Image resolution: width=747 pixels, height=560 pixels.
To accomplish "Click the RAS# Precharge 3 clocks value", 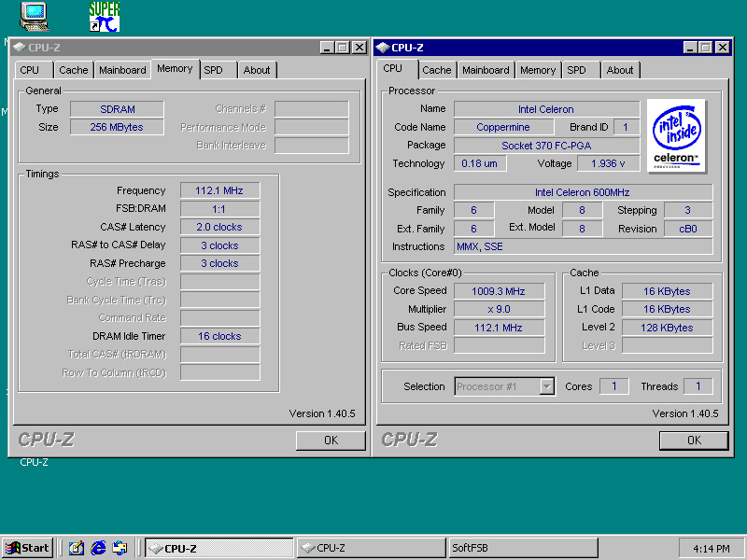I will 219,263.
